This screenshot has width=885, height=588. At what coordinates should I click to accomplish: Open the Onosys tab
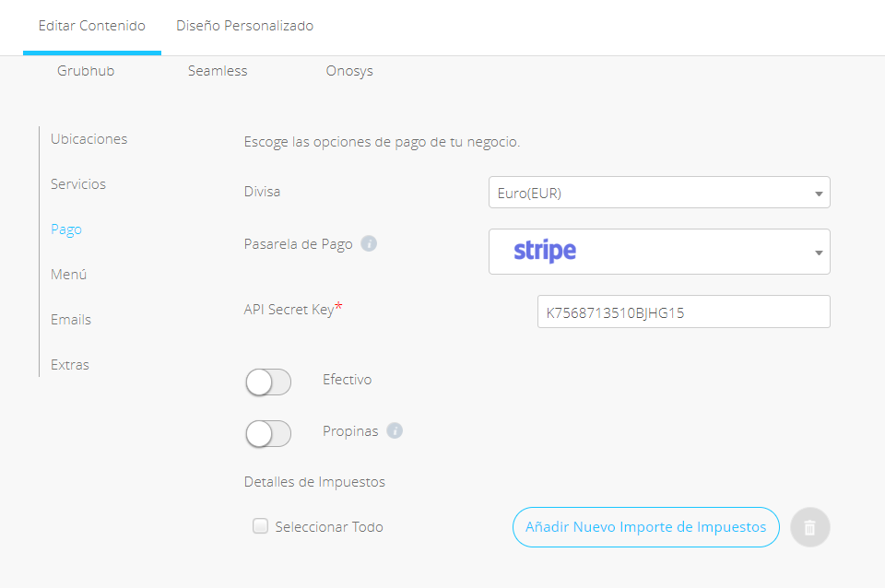coord(349,71)
